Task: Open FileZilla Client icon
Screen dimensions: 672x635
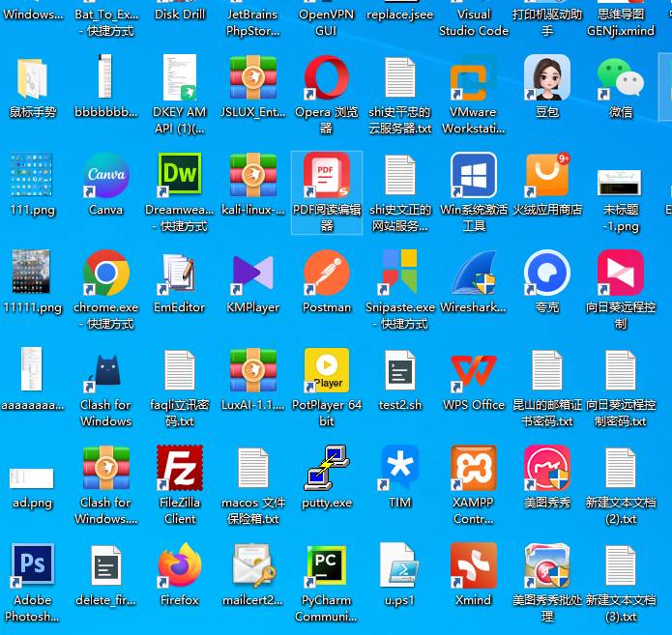Action: 180,469
